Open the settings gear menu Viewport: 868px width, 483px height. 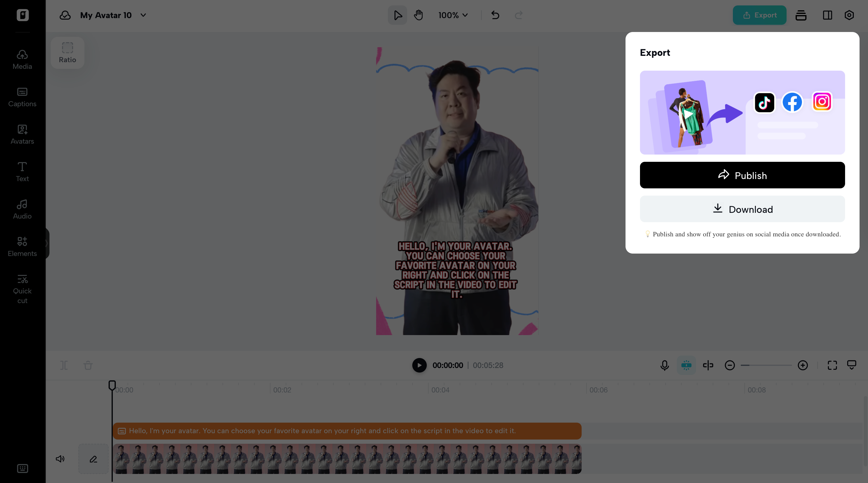849,15
